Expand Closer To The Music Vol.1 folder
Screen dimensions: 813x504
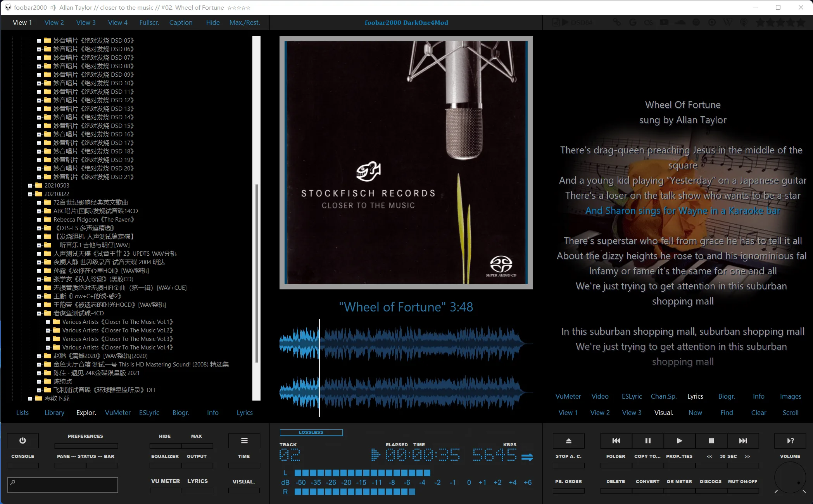(x=48, y=322)
